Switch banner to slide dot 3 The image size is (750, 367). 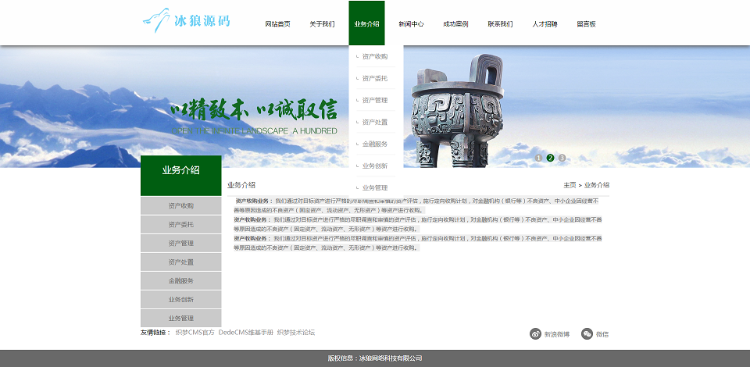562,158
